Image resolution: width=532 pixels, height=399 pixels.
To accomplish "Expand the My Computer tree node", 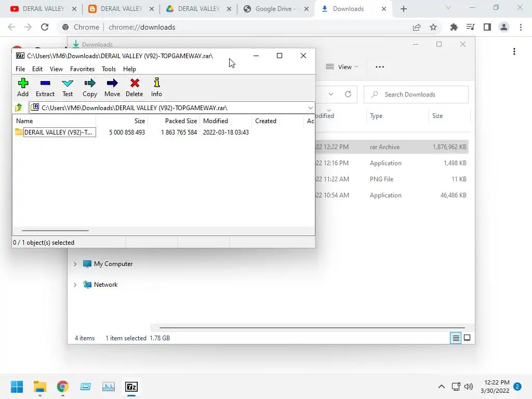I will 75,264.
